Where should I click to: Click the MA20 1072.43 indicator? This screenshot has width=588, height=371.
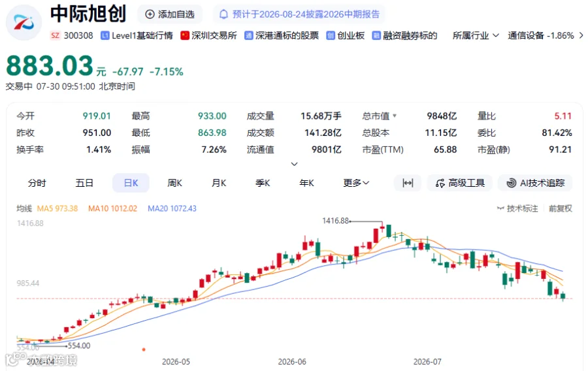pyautogui.click(x=172, y=208)
